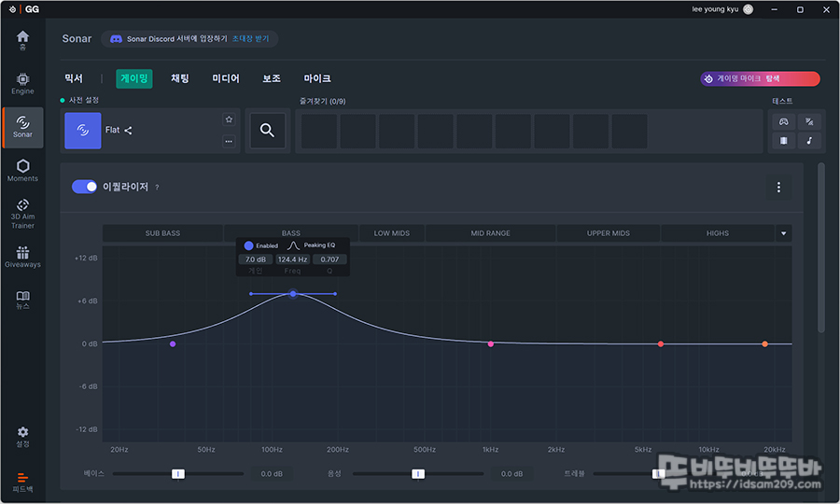Select the MID RANGE band label

tap(490, 233)
